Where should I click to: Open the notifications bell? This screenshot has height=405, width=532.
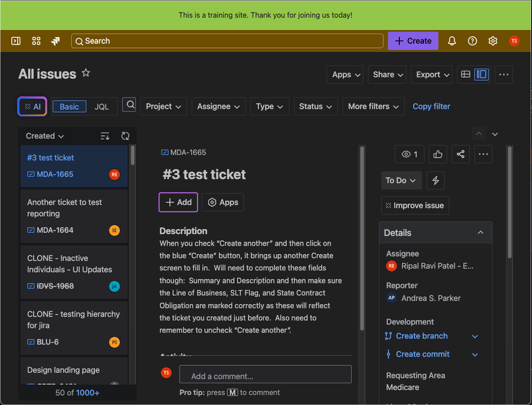coord(452,41)
